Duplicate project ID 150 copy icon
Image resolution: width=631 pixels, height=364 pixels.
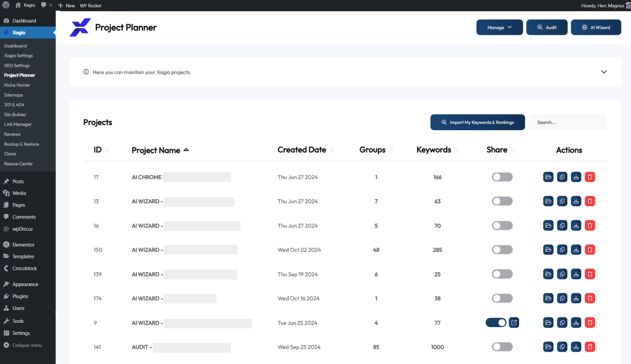[x=562, y=250]
